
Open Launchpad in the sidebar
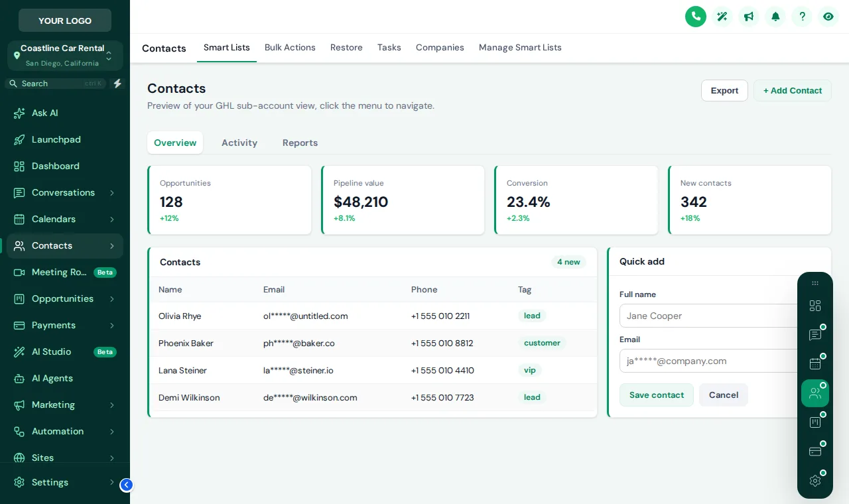pos(65,139)
